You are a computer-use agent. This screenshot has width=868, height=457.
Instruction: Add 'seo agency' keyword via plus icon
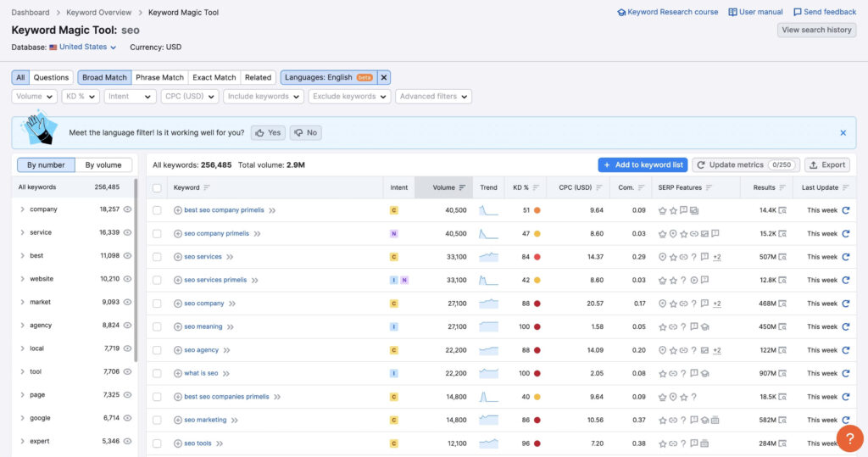click(x=178, y=350)
